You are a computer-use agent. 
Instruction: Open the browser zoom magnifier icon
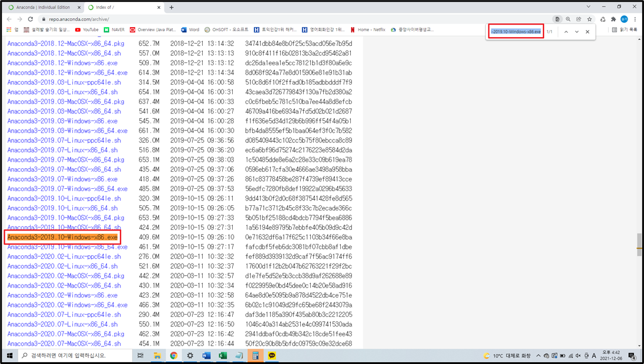tap(568, 19)
